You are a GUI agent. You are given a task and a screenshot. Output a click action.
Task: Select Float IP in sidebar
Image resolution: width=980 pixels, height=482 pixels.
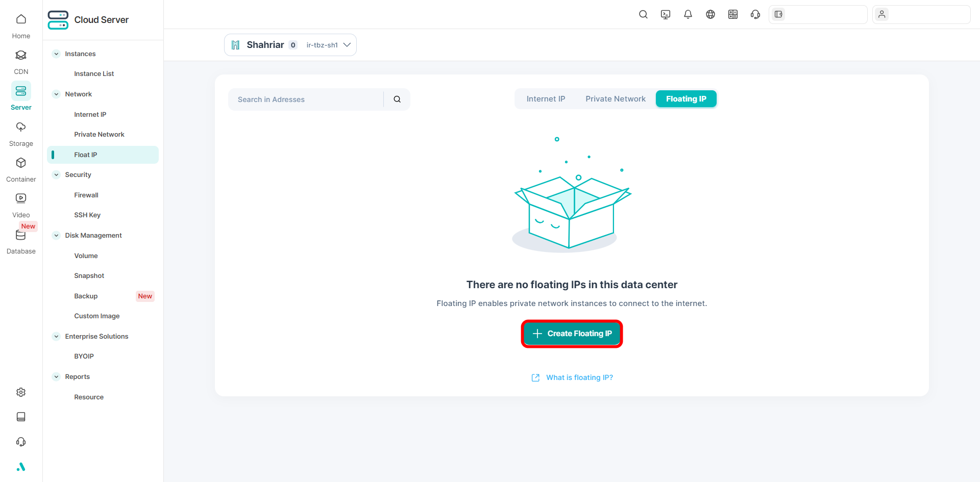103,155
